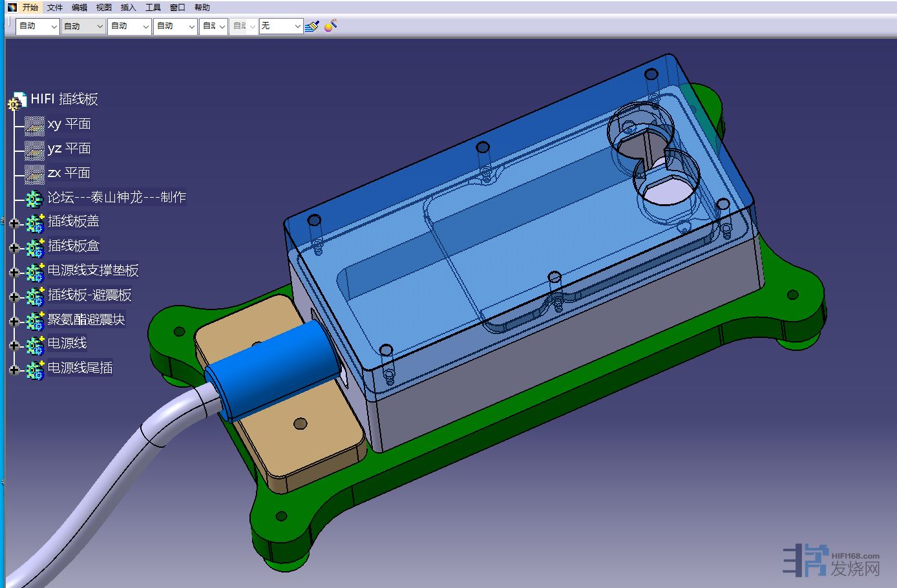
Task: Open the 无 dropdown in graphic properties toolbar
Action: [x=297, y=26]
